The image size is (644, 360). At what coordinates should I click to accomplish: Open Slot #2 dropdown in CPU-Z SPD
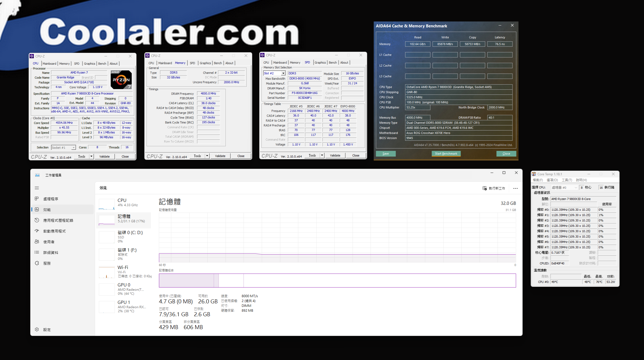coord(283,73)
